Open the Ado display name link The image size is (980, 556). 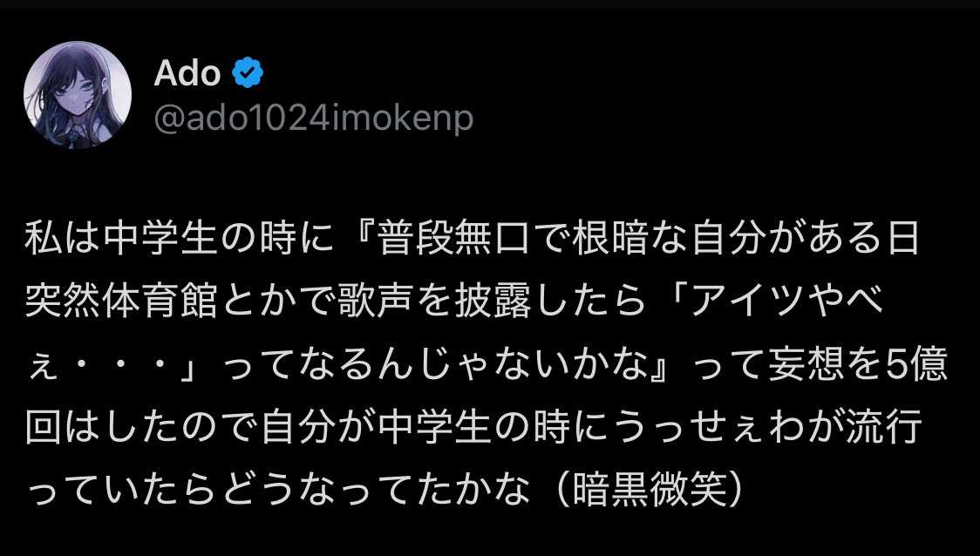(x=187, y=75)
